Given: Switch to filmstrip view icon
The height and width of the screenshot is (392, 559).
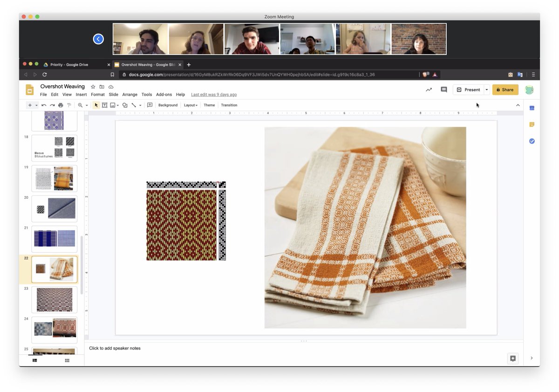Looking at the screenshot, I should pyautogui.click(x=34, y=360).
